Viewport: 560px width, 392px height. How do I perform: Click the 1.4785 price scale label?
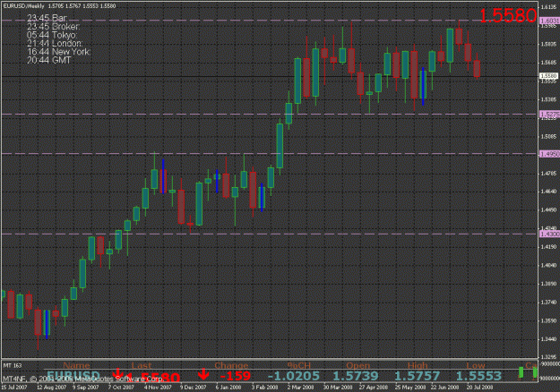click(548, 174)
